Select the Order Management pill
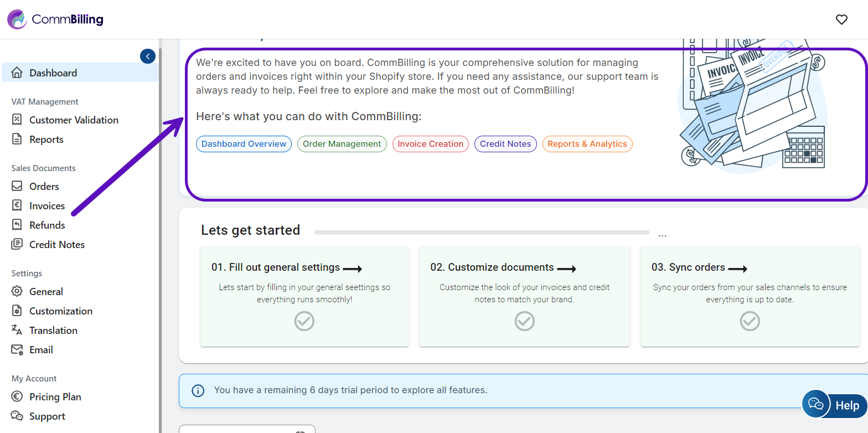 342,144
